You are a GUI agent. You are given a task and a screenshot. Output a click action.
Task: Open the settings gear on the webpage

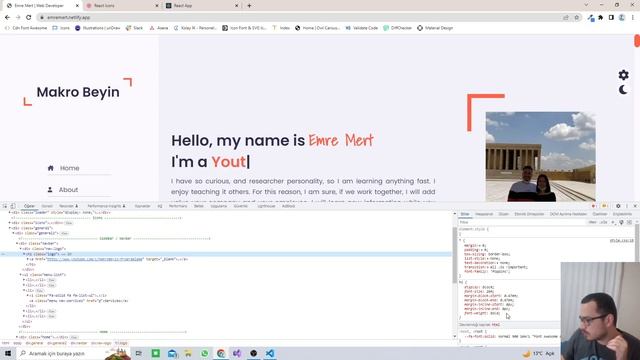tap(623, 75)
